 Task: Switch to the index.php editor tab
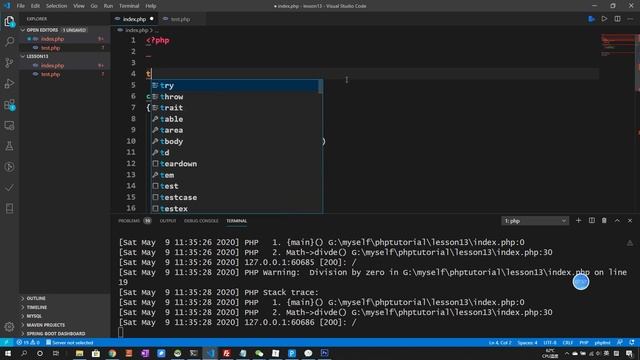click(134, 19)
